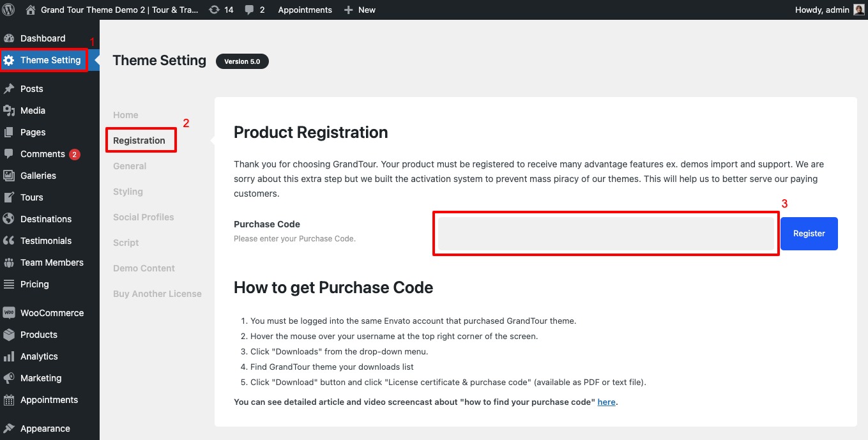Image resolution: width=868 pixels, height=440 pixels.
Task: Go to the Pricing menu item
Action: point(34,284)
